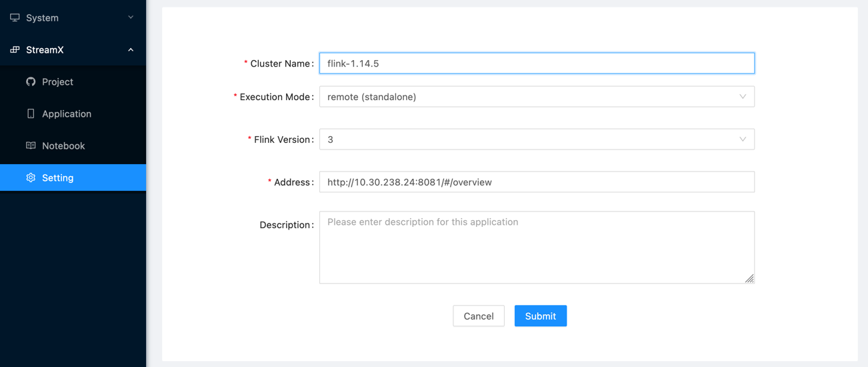868x367 pixels.
Task: Click the GitHub icon next to Project
Action: (31, 81)
